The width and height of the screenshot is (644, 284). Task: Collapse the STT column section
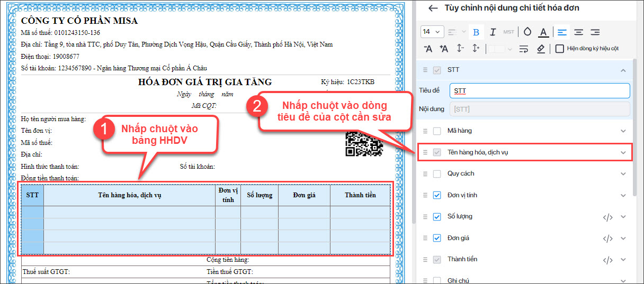coord(623,70)
